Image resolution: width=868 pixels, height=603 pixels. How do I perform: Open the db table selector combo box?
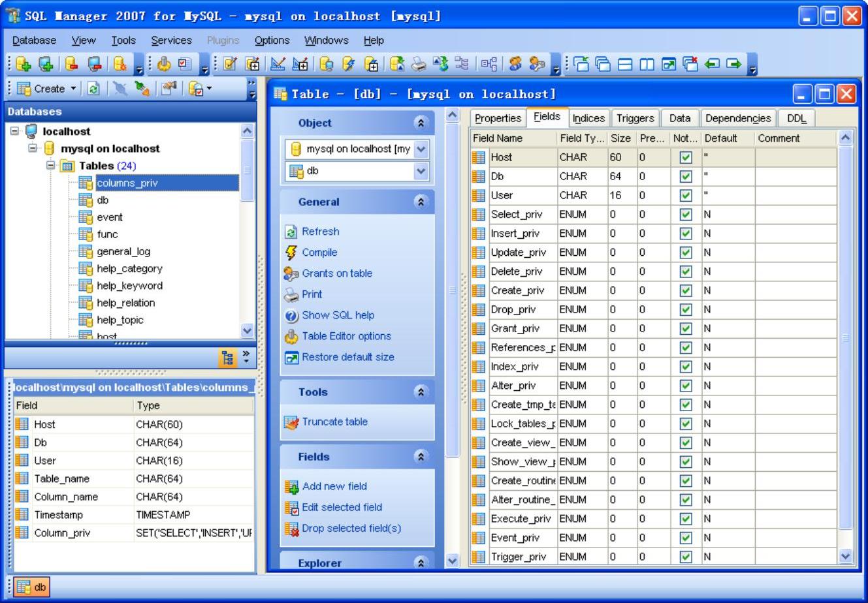[357, 171]
